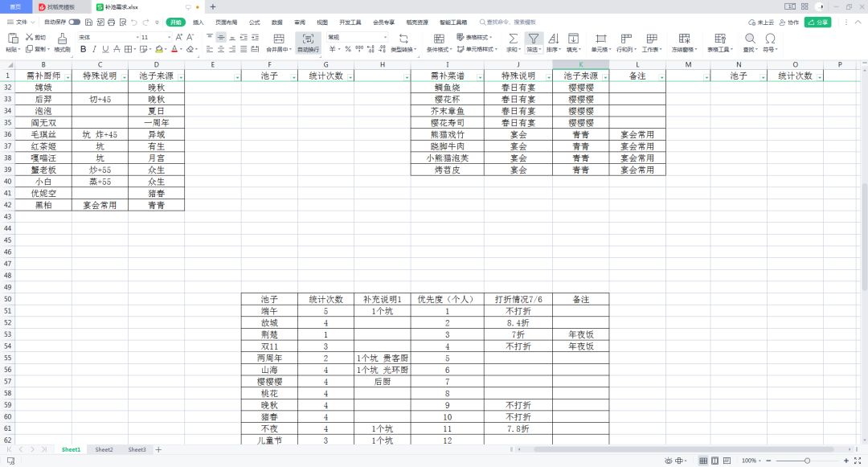Click the Filter (筛选) funnel icon
This screenshot has height=467, width=868.
coord(533,39)
